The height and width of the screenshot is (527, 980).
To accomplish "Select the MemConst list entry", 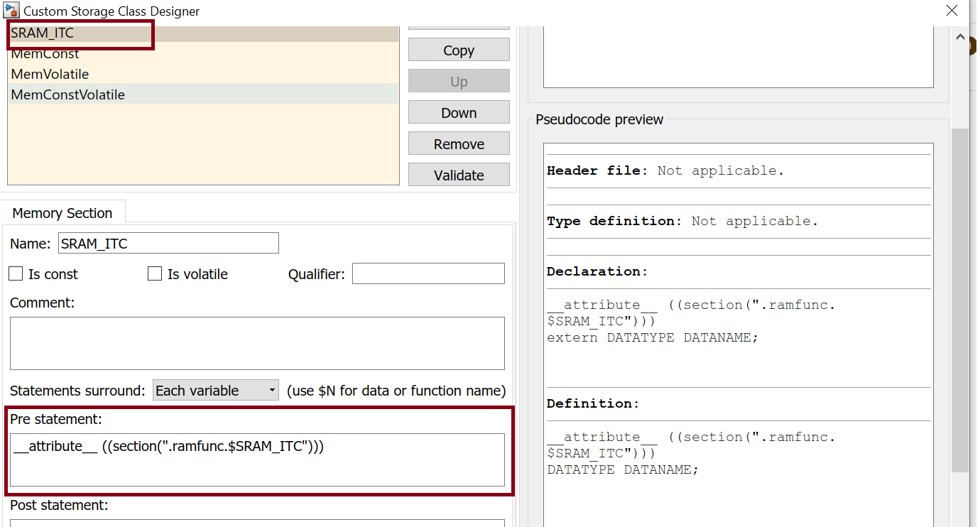I will [45, 54].
